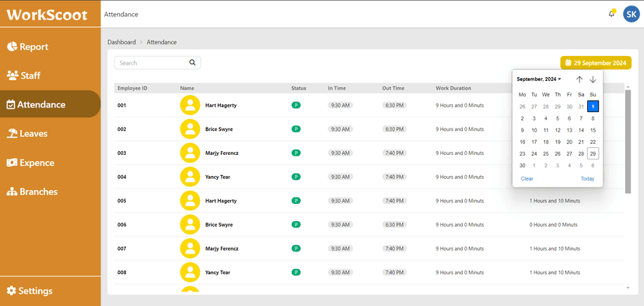
Task: Select September 15 in the calendar
Action: pyautogui.click(x=593, y=130)
